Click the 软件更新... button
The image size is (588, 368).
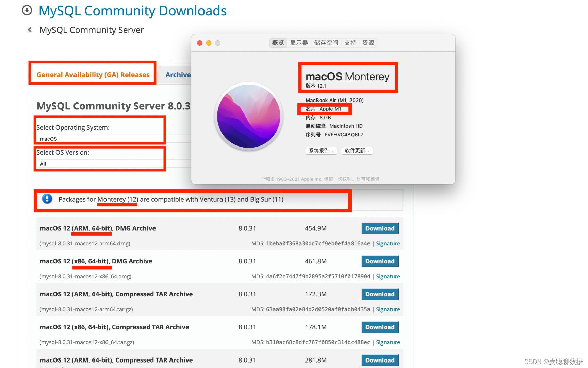pyautogui.click(x=357, y=151)
